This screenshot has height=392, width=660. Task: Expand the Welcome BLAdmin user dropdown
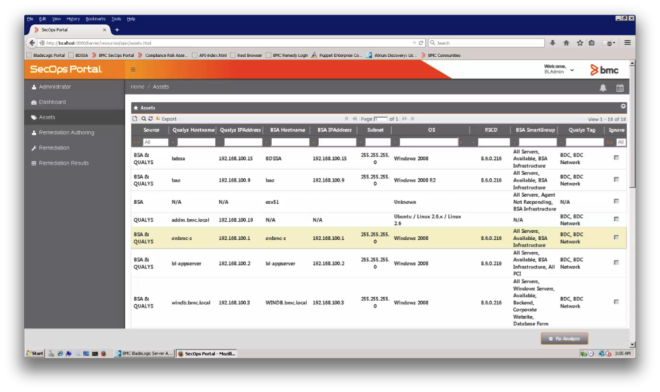coord(559,69)
